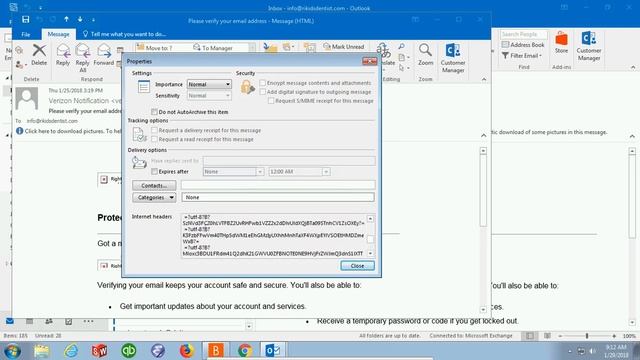Go to next item with down arrow
The width and height of the screenshot is (640, 360).
(80, 20)
